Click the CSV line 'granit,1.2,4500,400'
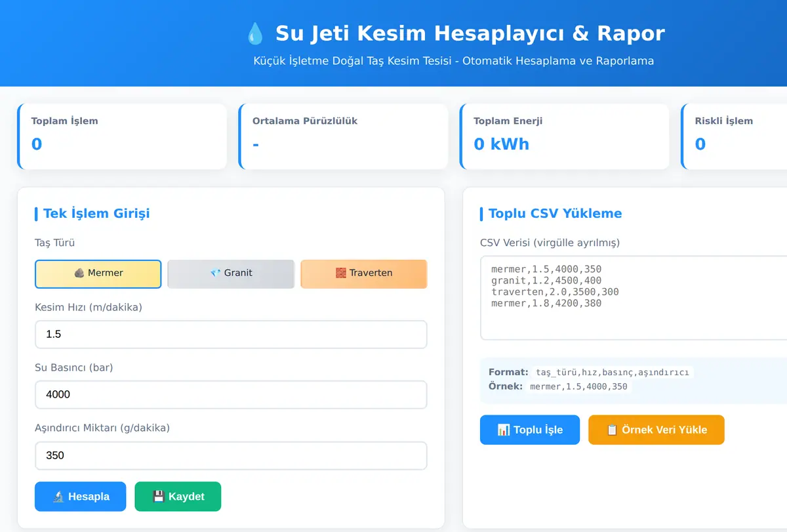The height and width of the screenshot is (532, 787). coord(546,281)
